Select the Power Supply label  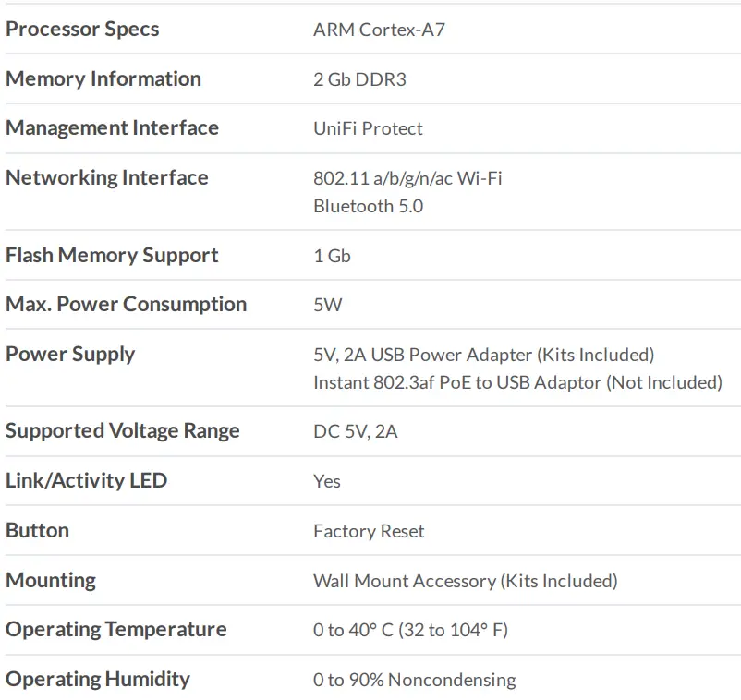(x=70, y=354)
